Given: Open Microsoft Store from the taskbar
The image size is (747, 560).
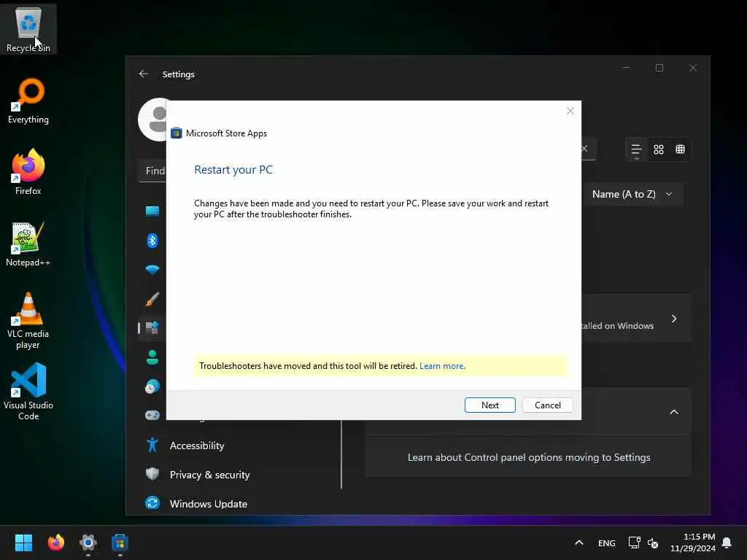Looking at the screenshot, I should 120,542.
